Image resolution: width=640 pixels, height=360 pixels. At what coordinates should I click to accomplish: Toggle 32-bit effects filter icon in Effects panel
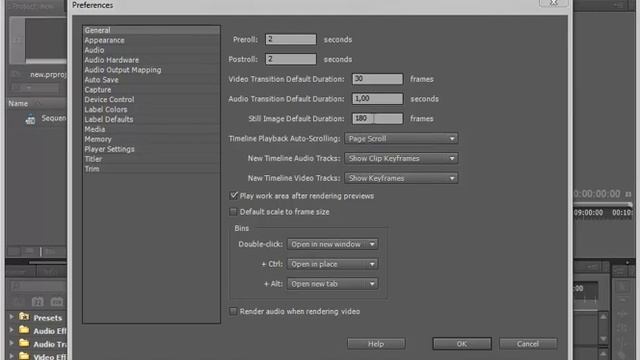pos(38,302)
